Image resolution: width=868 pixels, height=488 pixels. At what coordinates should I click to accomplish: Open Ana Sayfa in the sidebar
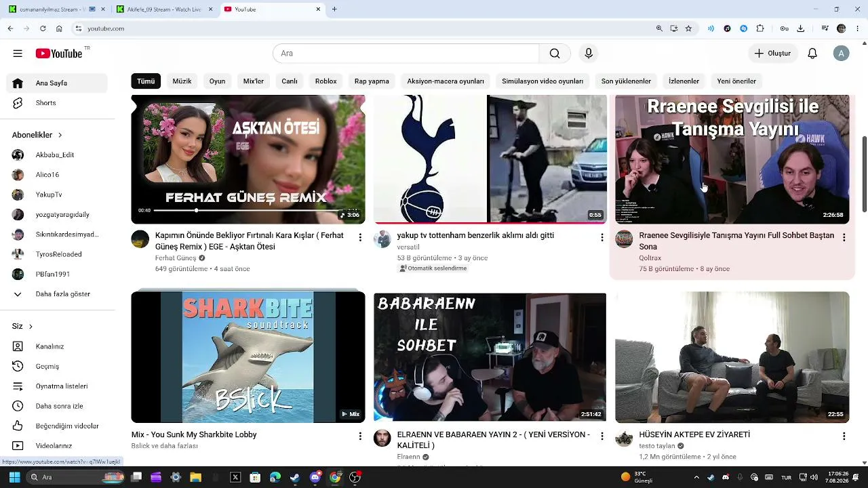[x=57, y=83]
